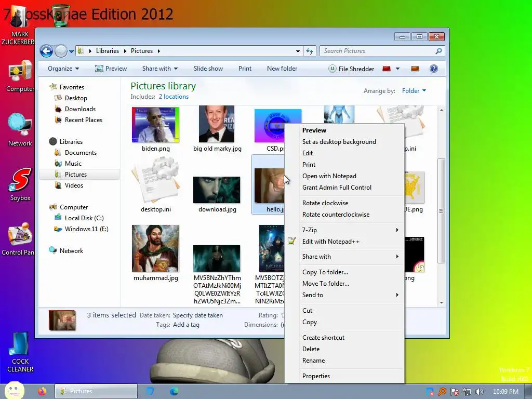Viewport: 532px width, 399px height.
Task: Choose Rotate clockwise
Action: (x=344, y=203)
